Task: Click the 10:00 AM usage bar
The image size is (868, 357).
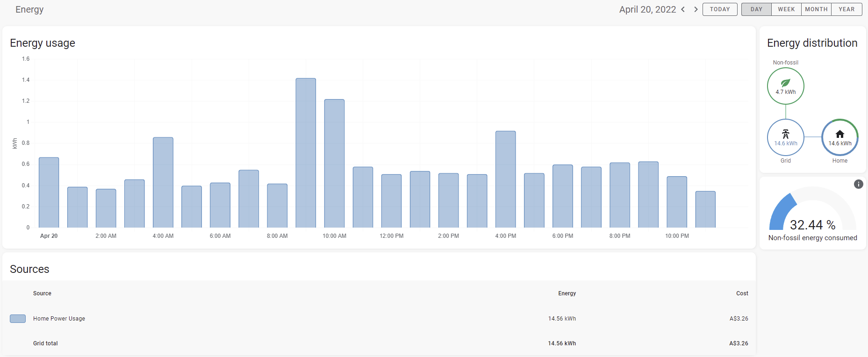Action: [334, 164]
